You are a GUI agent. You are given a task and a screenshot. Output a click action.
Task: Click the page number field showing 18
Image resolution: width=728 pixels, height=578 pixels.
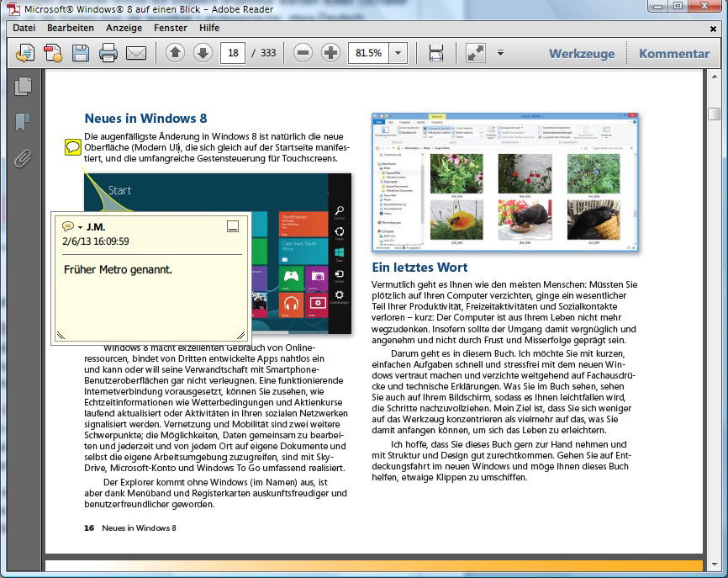[233, 53]
